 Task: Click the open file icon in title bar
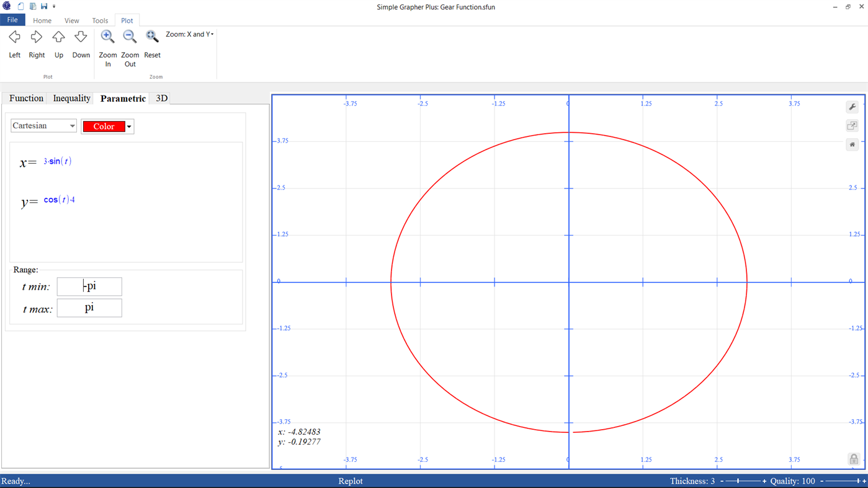(x=32, y=6)
